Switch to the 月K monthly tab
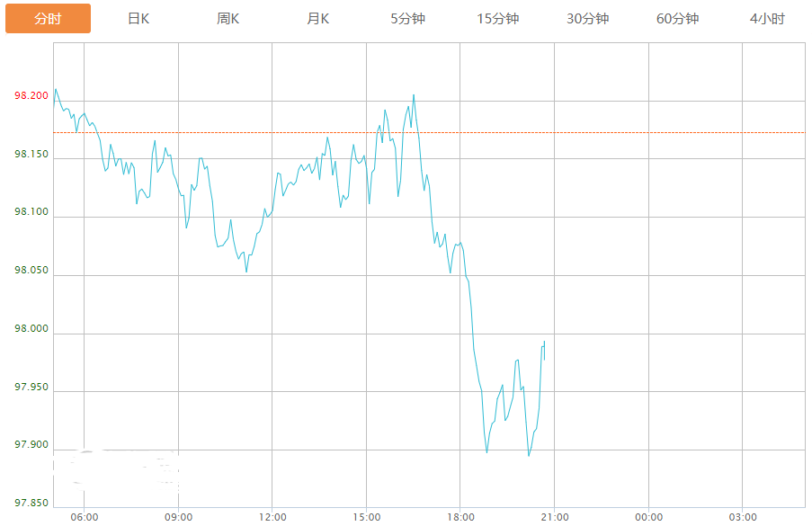The width and height of the screenshot is (812, 526). point(317,19)
